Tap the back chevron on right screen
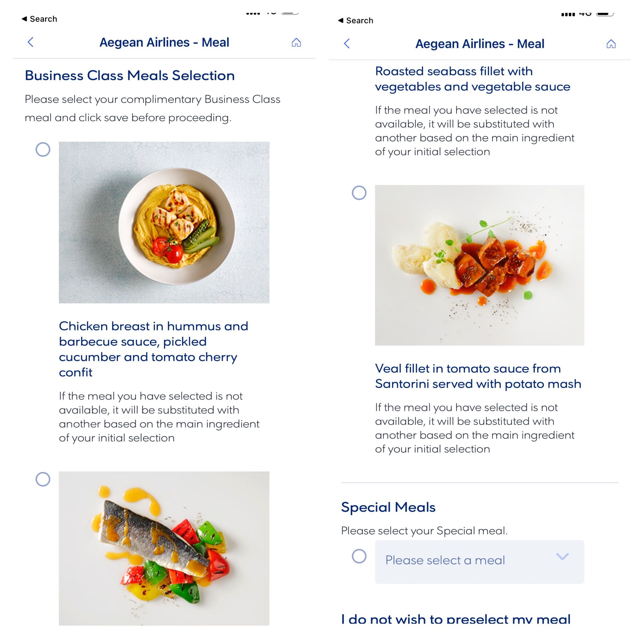 [x=347, y=44]
